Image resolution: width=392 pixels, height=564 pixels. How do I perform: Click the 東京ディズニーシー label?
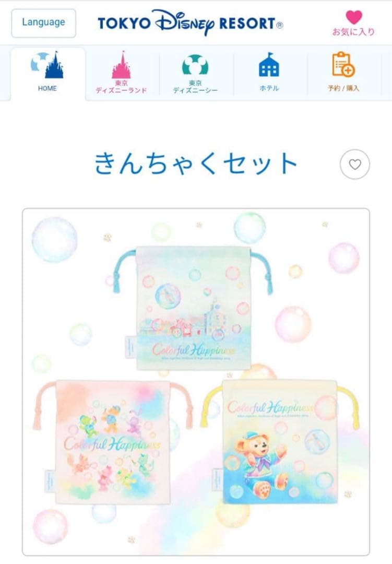point(195,87)
